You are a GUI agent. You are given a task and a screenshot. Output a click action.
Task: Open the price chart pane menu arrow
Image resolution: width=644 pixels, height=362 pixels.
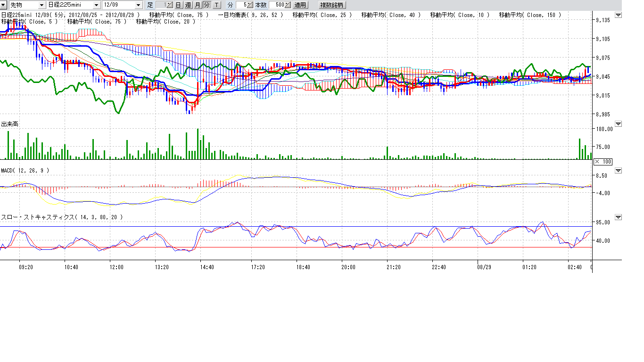tap(619, 15)
